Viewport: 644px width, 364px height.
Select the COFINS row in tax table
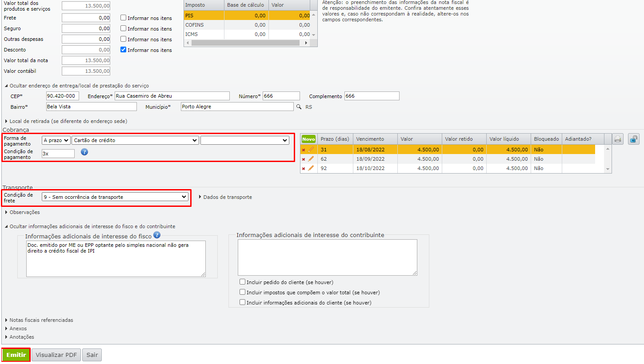(x=247, y=25)
